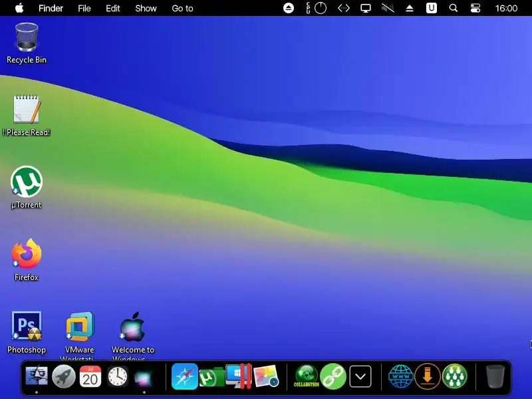This screenshot has height=399, width=532.
Task: Select the Firefox desktop shortcut
Action: click(x=27, y=260)
